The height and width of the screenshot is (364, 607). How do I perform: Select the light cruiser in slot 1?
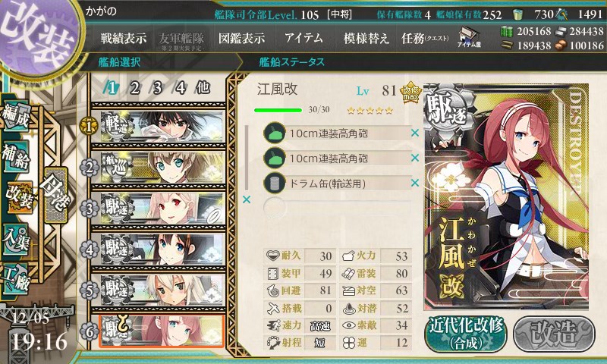[158, 126]
